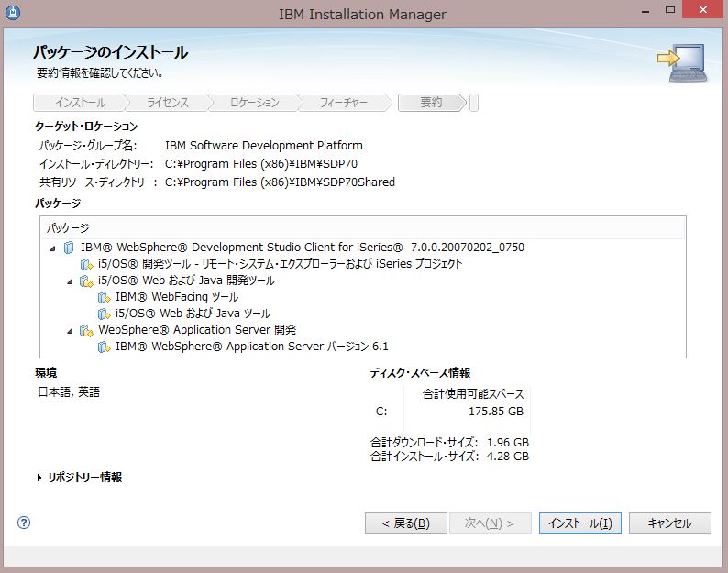The height and width of the screenshot is (573, 728).
Task: Click install directory path C:¥Program Files (x86)¥IBM¥SDP70
Action: [x=261, y=164]
